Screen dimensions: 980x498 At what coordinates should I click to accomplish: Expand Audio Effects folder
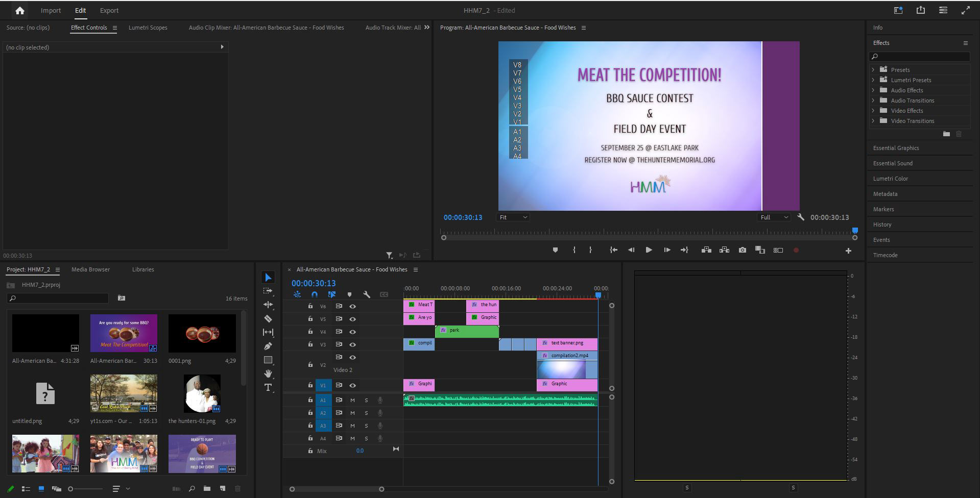tap(873, 90)
